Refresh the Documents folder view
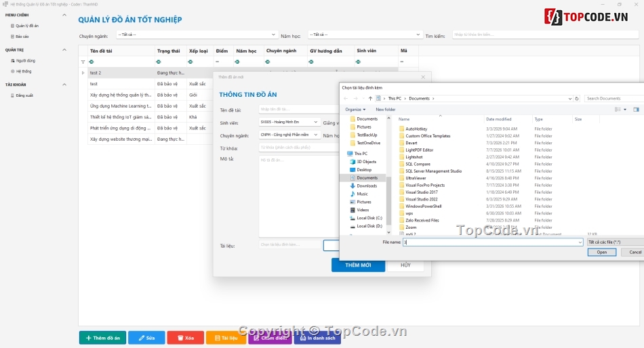 pyautogui.click(x=577, y=98)
